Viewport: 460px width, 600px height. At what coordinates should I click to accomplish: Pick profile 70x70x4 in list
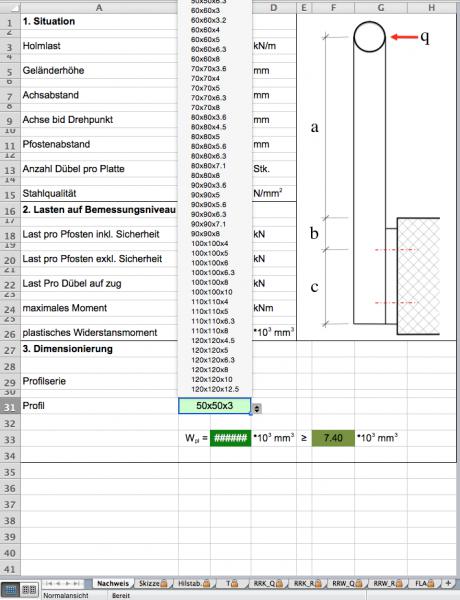point(206,78)
